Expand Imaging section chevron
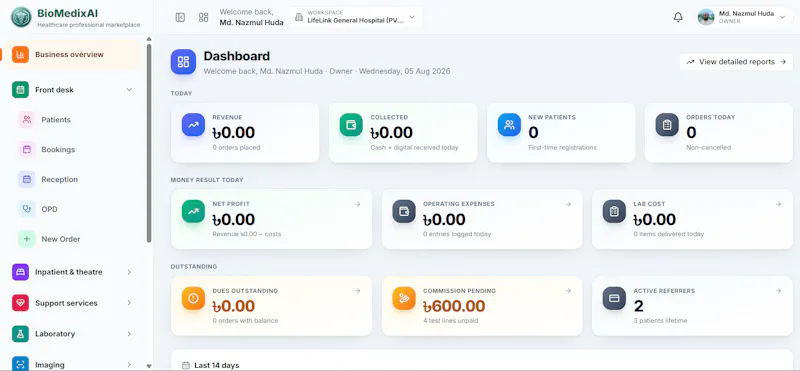800x371 pixels. click(129, 365)
